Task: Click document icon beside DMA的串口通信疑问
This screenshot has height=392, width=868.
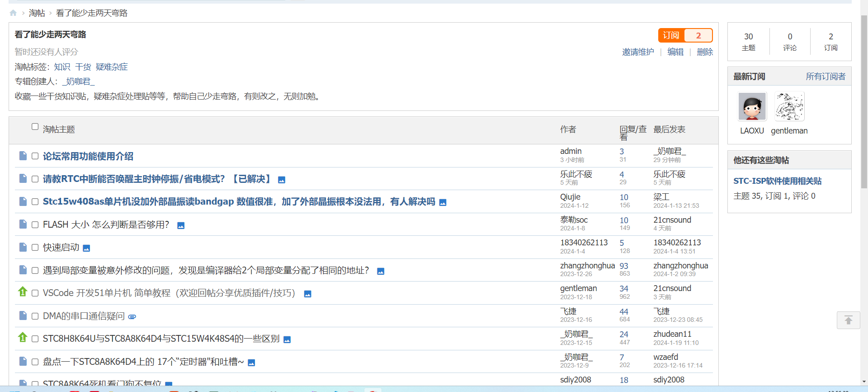Action: (23, 316)
